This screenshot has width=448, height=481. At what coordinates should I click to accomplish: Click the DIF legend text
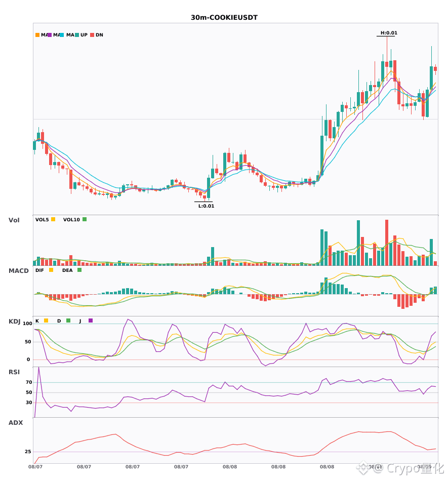(39, 270)
